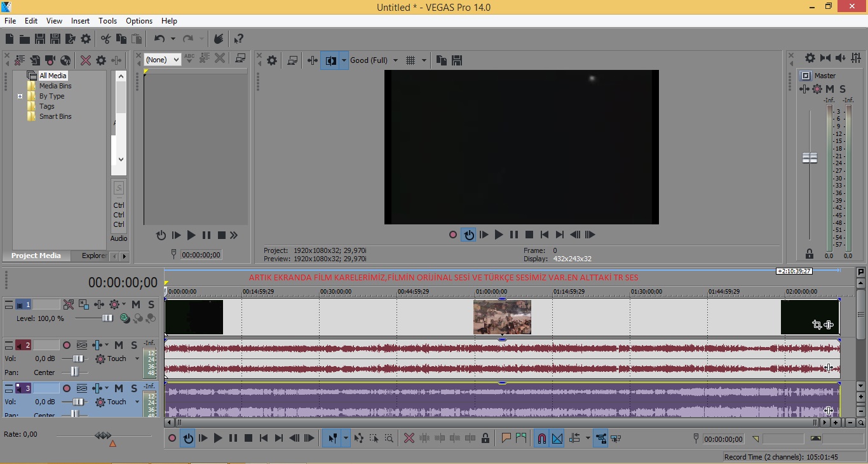
Task: Open the Edit menu
Action: 31,21
